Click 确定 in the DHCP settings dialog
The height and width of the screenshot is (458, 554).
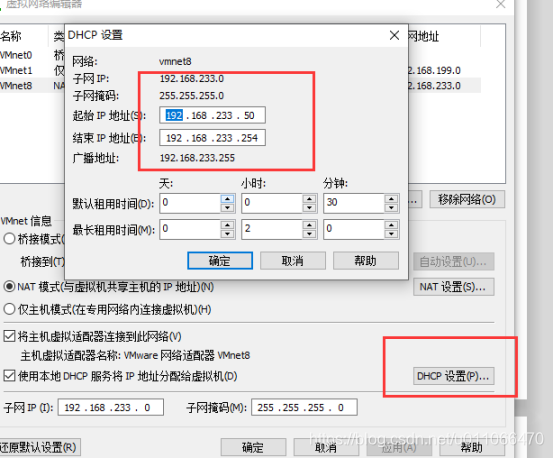click(220, 261)
